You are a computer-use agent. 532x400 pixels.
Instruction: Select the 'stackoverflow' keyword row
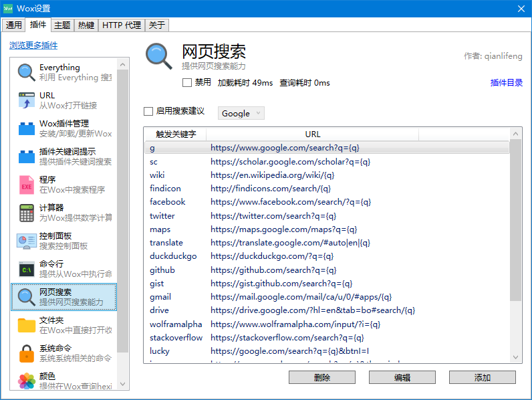tap(327, 338)
